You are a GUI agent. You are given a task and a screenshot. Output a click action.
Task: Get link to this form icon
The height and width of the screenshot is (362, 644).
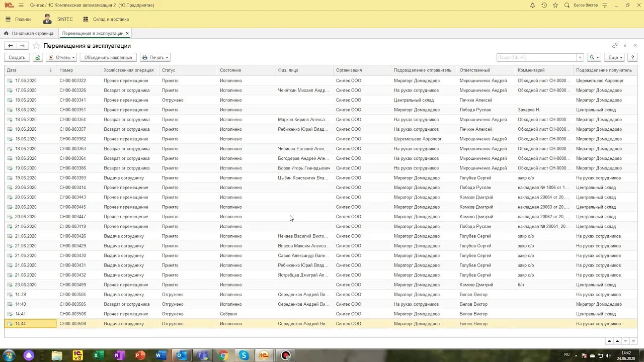pos(615,46)
